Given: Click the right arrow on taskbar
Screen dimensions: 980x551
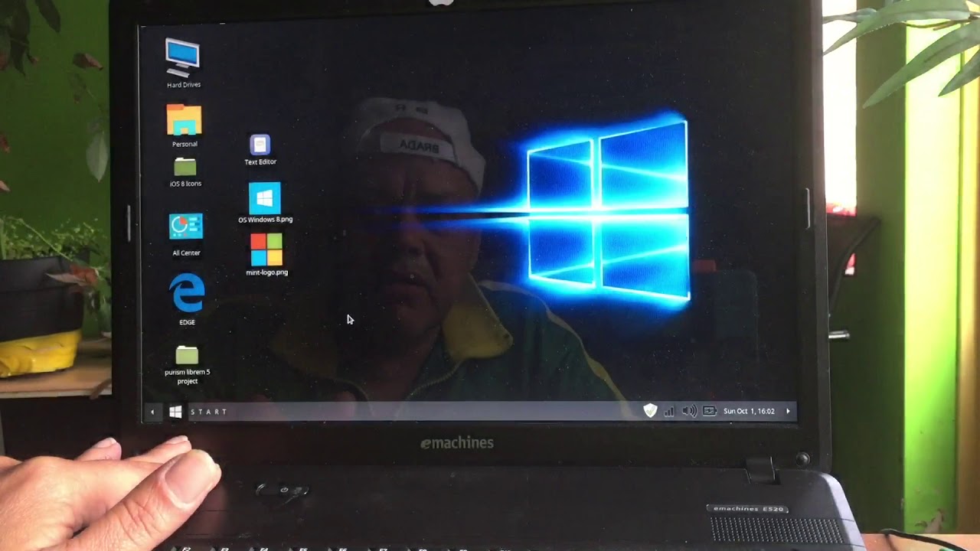Looking at the screenshot, I should tap(788, 411).
